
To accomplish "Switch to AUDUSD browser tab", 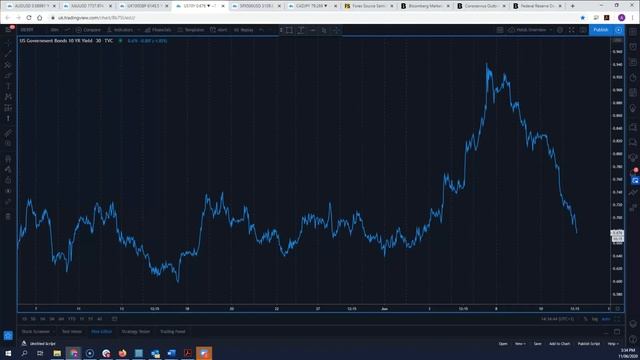I will click(32, 6).
